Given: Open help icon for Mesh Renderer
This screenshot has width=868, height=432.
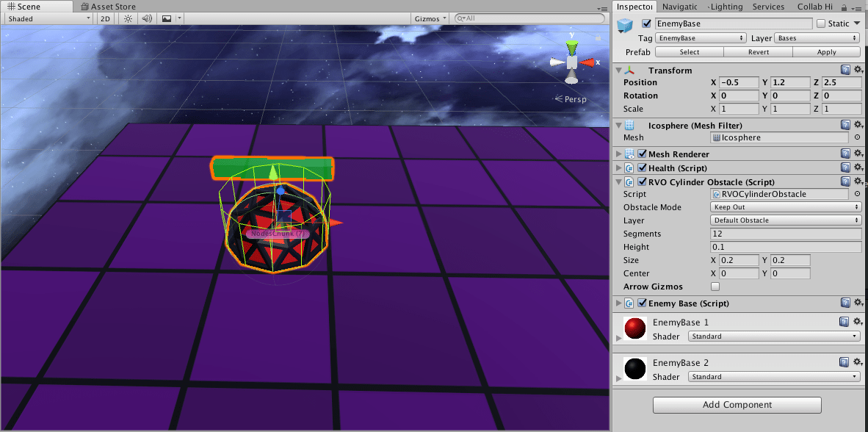Looking at the screenshot, I should (845, 154).
